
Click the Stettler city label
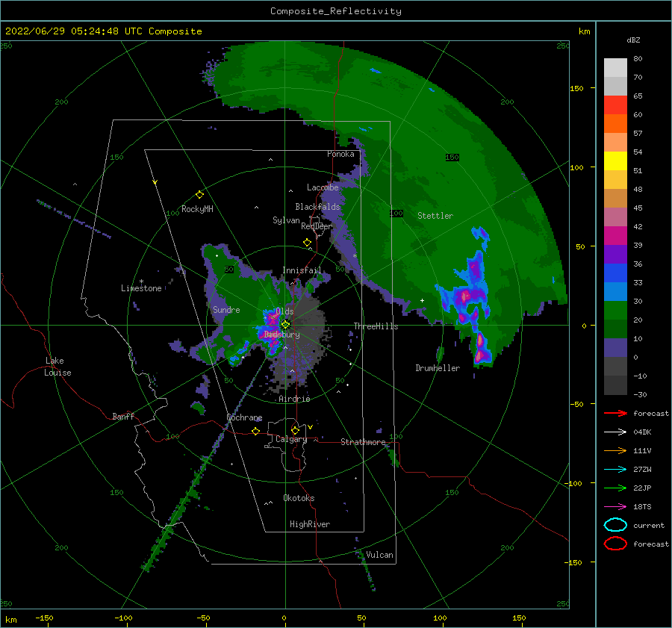pos(435,216)
